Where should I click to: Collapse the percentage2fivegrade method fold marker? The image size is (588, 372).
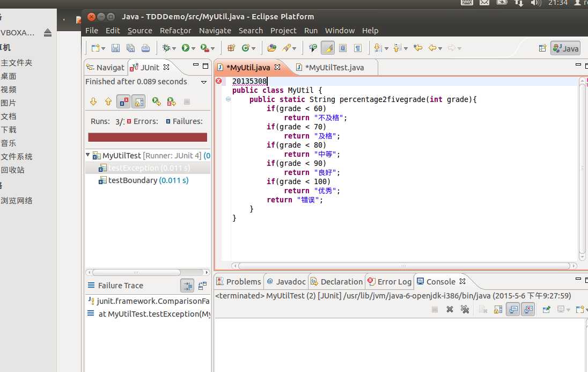pyautogui.click(x=228, y=99)
